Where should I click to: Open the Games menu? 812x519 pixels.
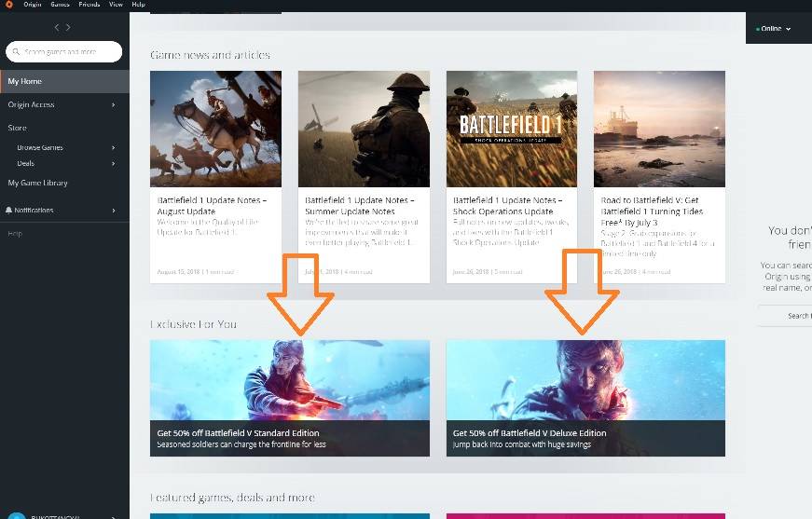pos(60,5)
